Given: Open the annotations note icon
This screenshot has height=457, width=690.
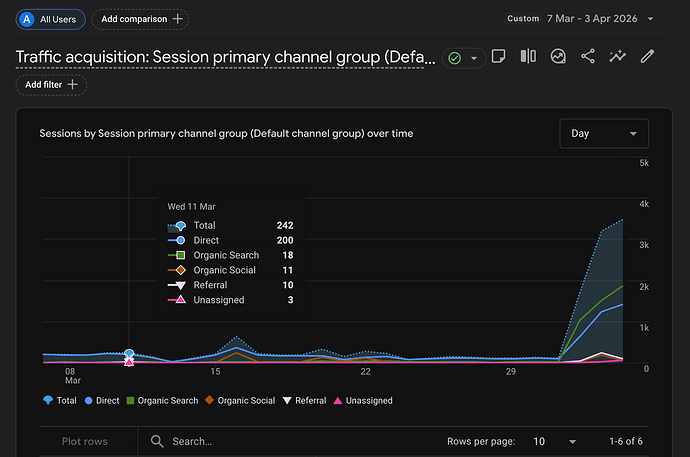Looking at the screenshot, I should 498,56.
